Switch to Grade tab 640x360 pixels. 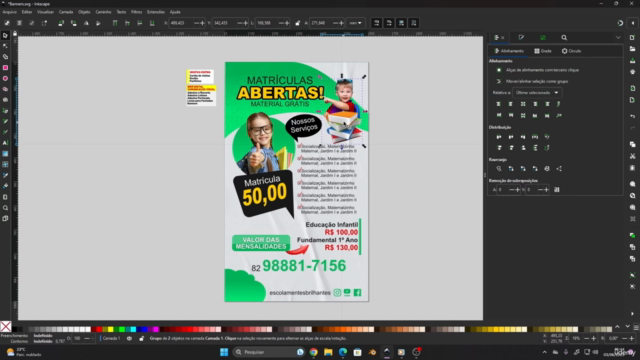[x=543, y=51]
